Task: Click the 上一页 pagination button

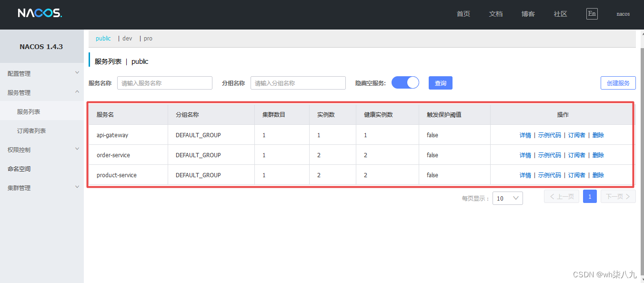Action: [562, 196]
